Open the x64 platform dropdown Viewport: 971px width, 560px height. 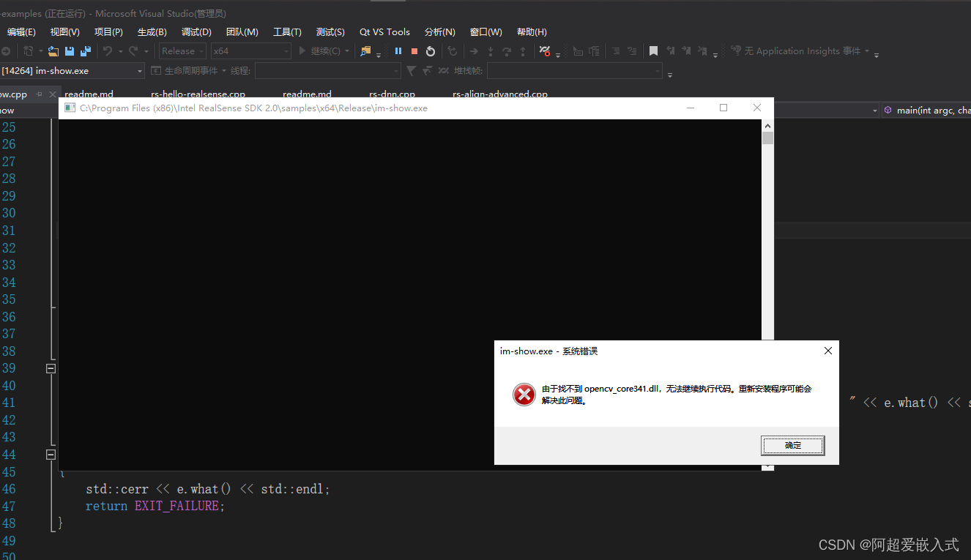[x=251, y=51]
